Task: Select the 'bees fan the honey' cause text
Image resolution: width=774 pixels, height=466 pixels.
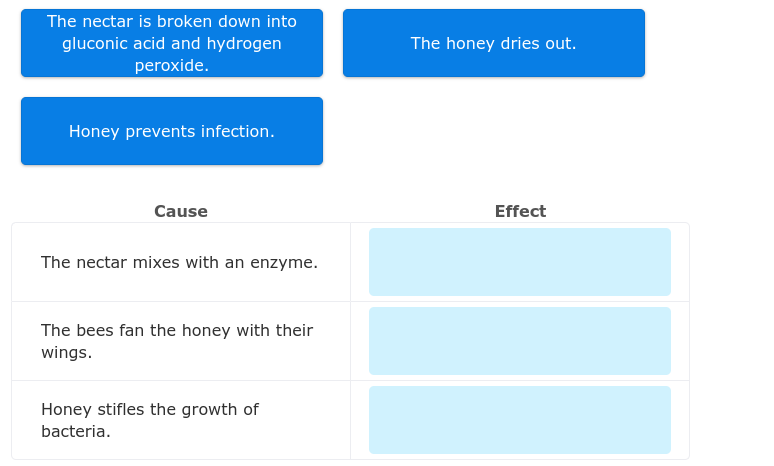Action: pyautogui.click(x=177, y=341)
